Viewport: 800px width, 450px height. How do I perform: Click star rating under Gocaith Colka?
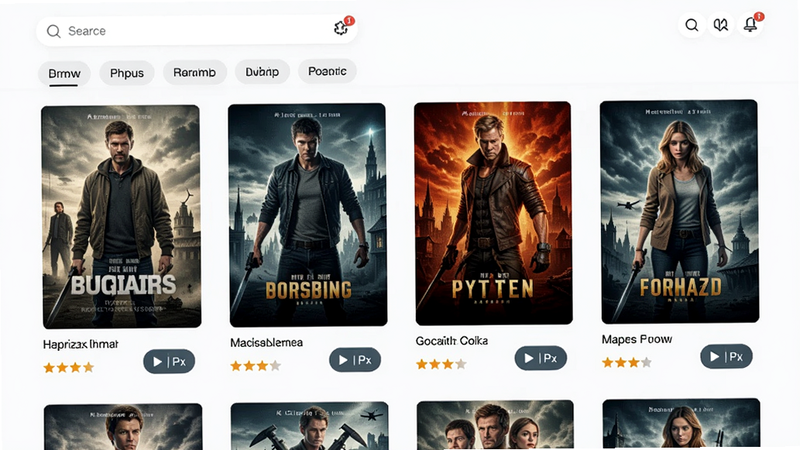pos(441,364)
